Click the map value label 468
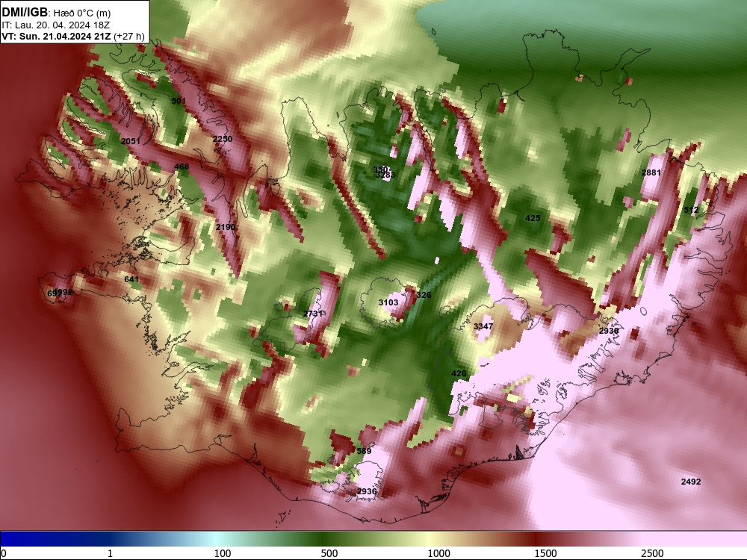This screenshot has height=560, width=747. (x=182, y=167)
